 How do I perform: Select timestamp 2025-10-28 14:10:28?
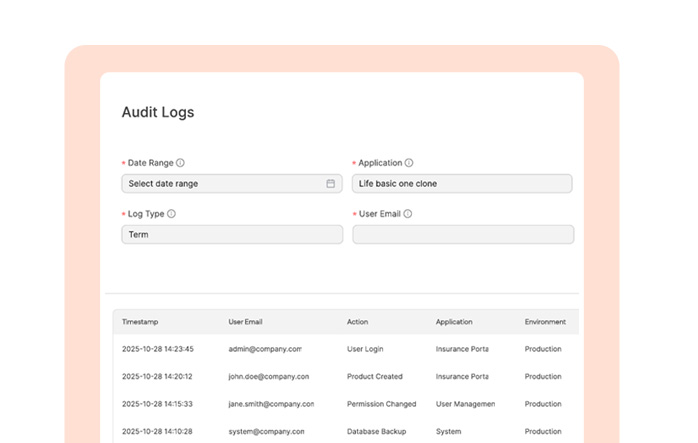click(x=157, y=431)
